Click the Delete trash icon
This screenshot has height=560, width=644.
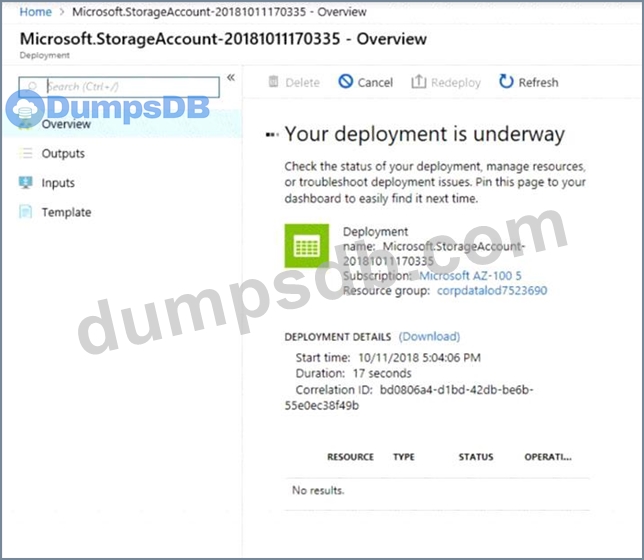tap(274, 82)
